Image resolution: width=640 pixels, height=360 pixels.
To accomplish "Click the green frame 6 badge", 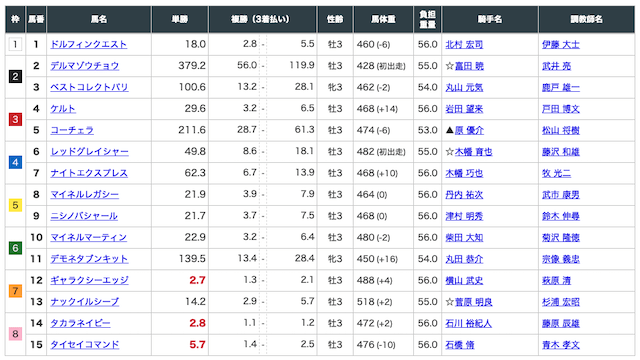I will click(15, 248).
